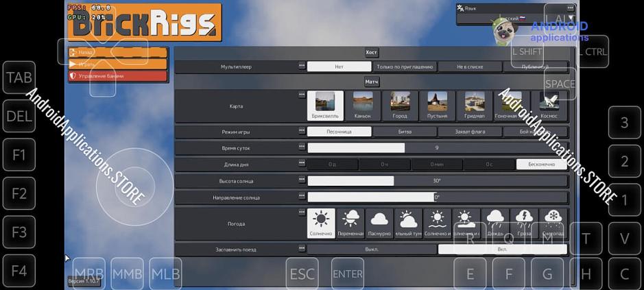Screen dimensions: 644x290
Task: Open options dots beside Заспавнить поезд
Action: coord(302,248)
